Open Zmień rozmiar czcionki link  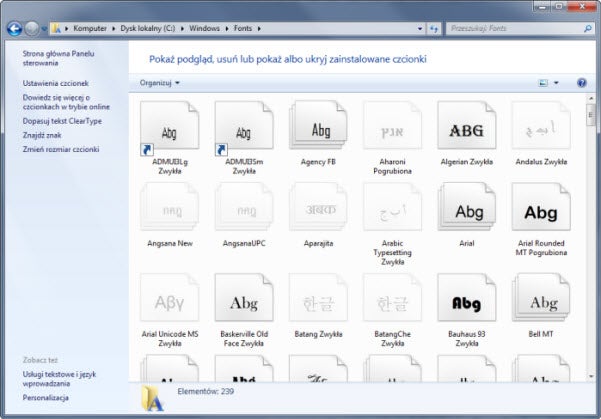61,150
